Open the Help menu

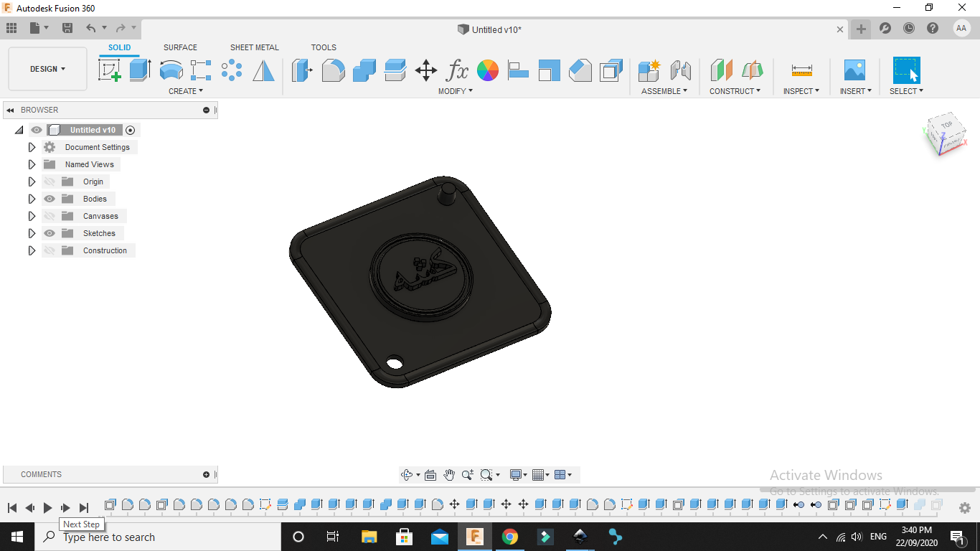pyautogui.click(x=933, y=29)
